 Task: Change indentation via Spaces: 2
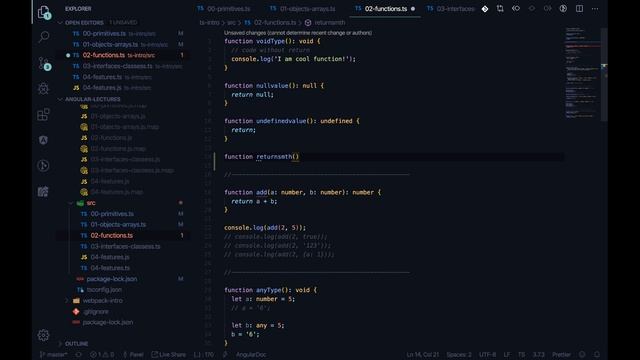459,355
